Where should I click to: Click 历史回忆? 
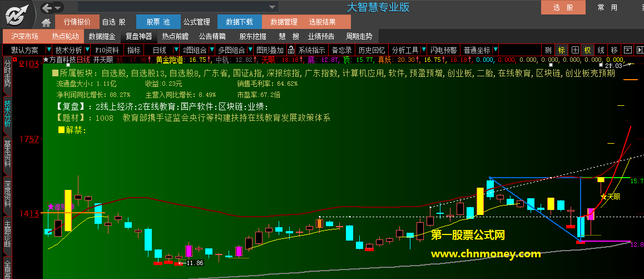click(x=371, y=50)
